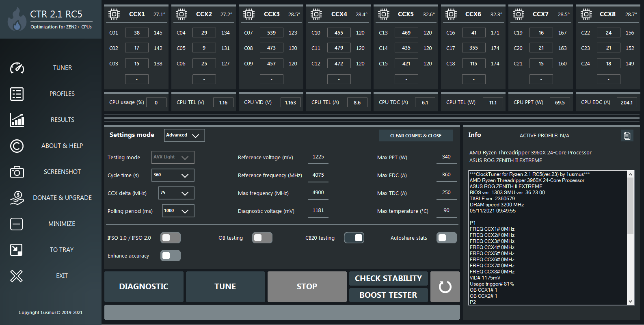Click the TUNE button

click(x=225, y=287)
